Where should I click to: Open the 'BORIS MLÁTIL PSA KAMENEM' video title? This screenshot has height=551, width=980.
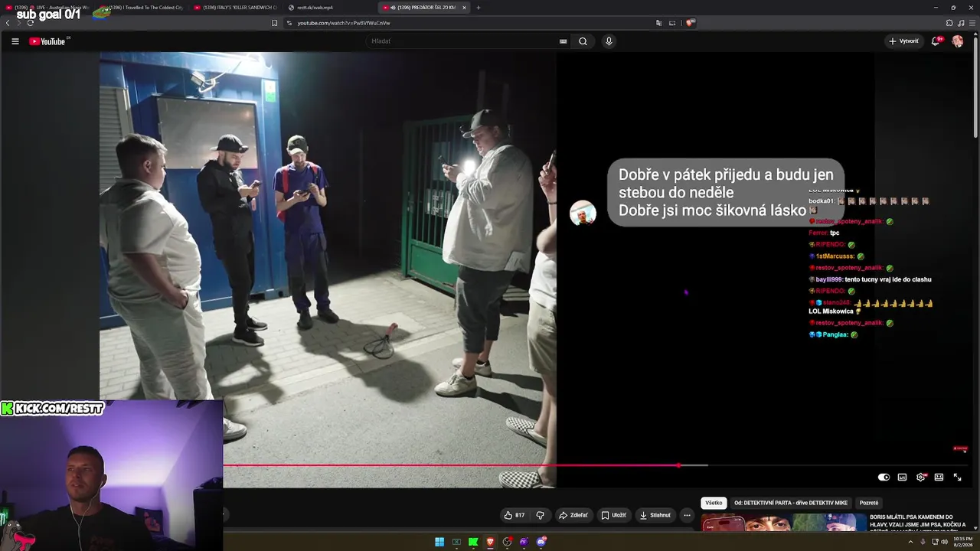coord(917,523)
